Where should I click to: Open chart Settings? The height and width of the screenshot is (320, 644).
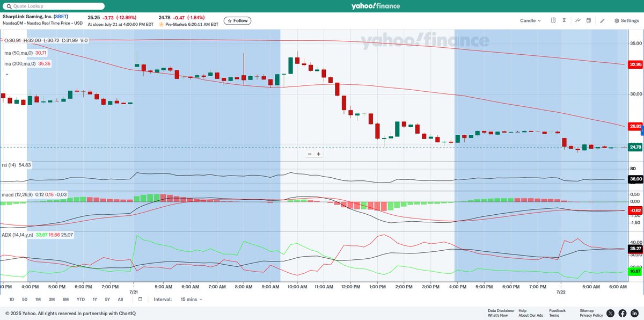click(627, 21)
